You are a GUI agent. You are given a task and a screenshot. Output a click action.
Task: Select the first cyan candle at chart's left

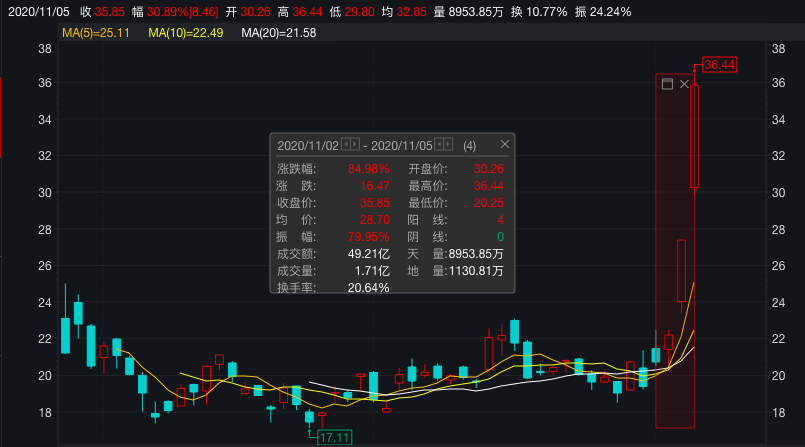click(x=65, y=335)
